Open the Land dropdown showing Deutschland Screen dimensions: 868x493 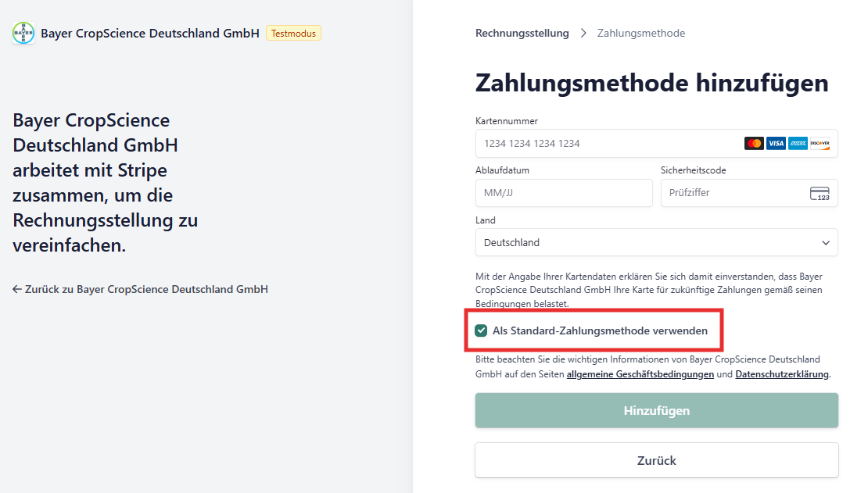pyautogui.click(x=657, y=242)
